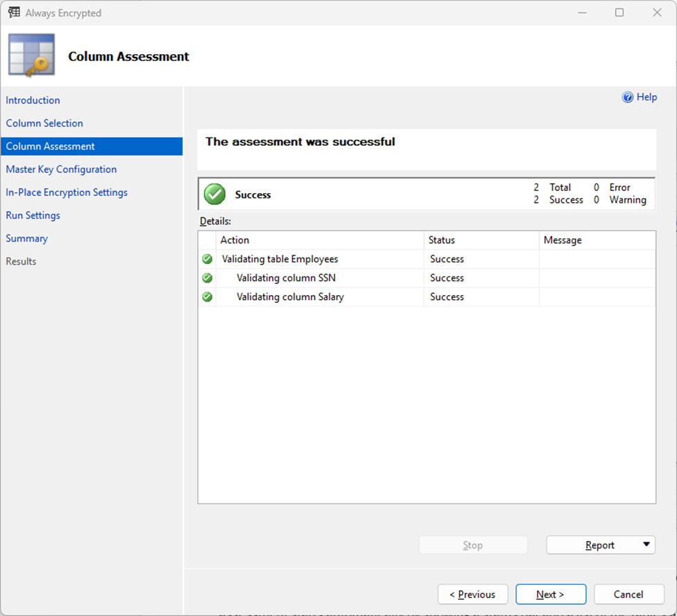The image size is (677, 616).
Task: Click the Message column header
Action: 597,240
